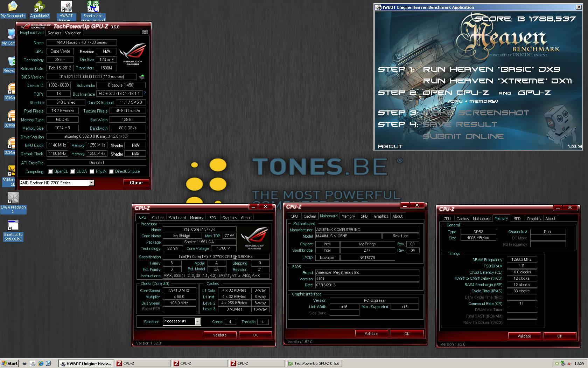Viewport: 588px width, 368px height.
Task: Click Validate in the right CPU-Z window
Action: tap(524, 336)
